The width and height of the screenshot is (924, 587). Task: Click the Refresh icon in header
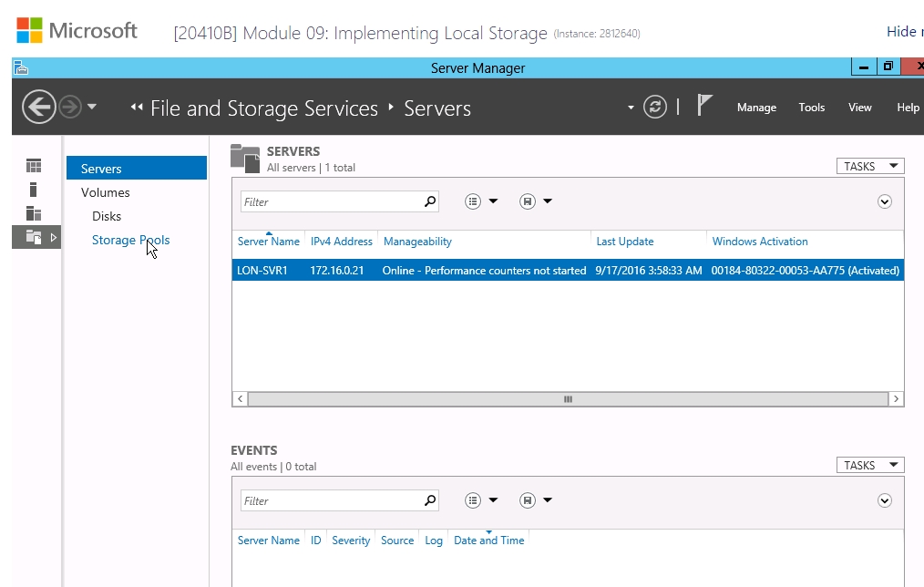(x=654, y=107)
